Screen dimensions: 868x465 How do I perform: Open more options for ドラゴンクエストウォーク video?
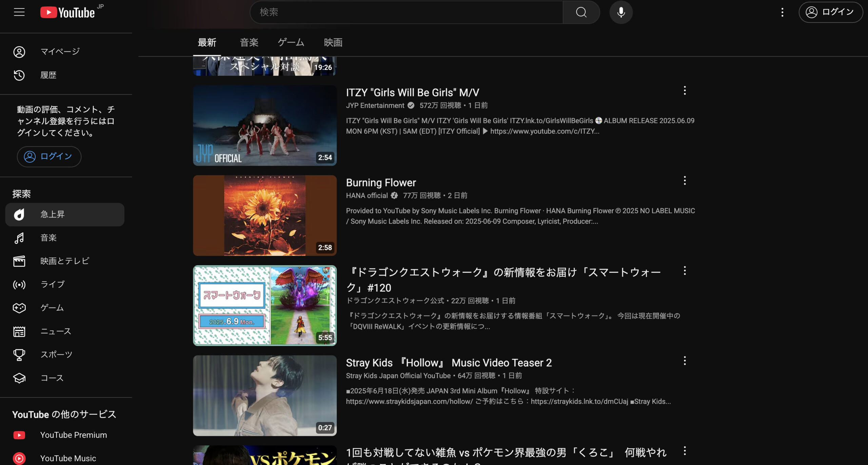(685, 271)
